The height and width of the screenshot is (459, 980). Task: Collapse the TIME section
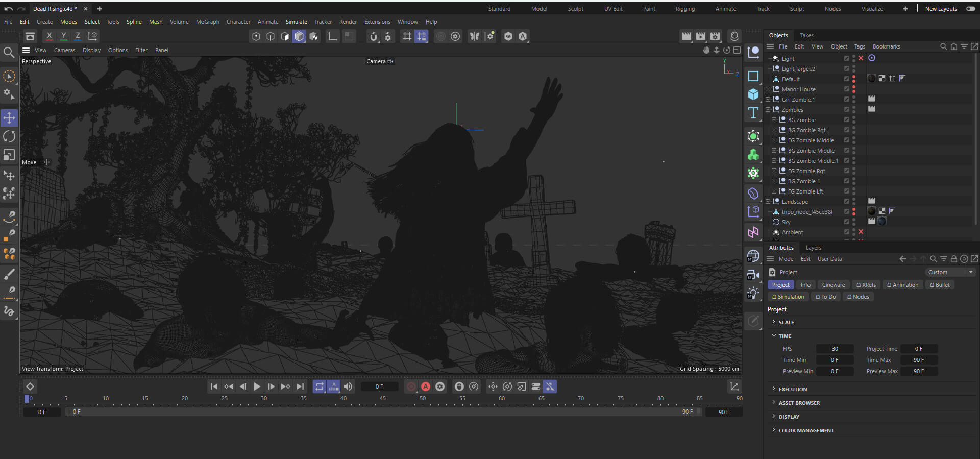point(774,336)
